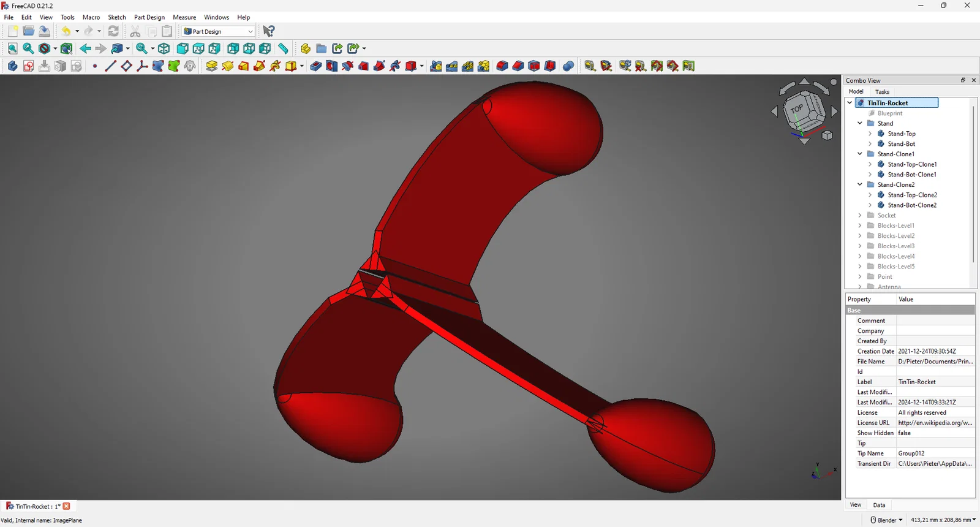
Task: Click the TOP face of navigation cube
Action: tap(797, 108)
